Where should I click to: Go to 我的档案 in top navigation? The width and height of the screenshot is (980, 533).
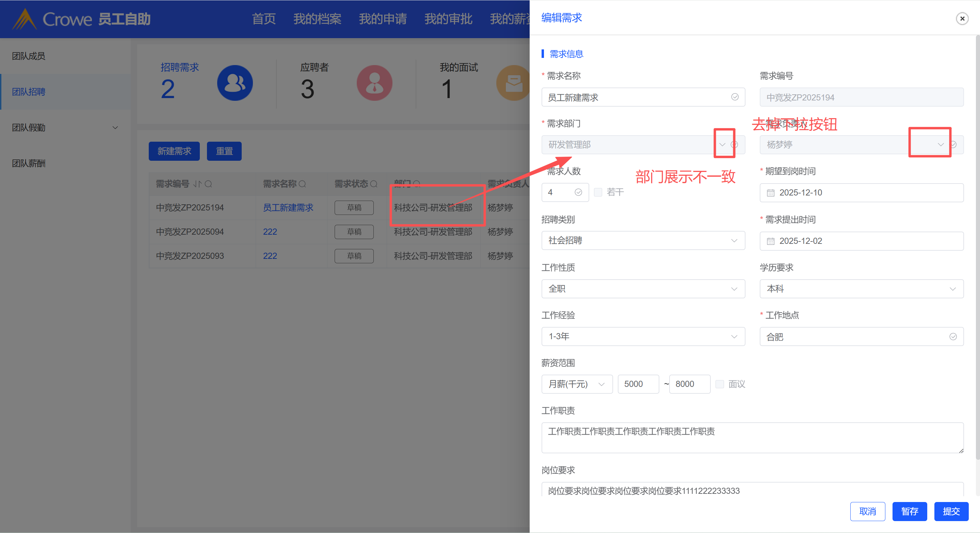pyautogui.click(x=317, y=19)
